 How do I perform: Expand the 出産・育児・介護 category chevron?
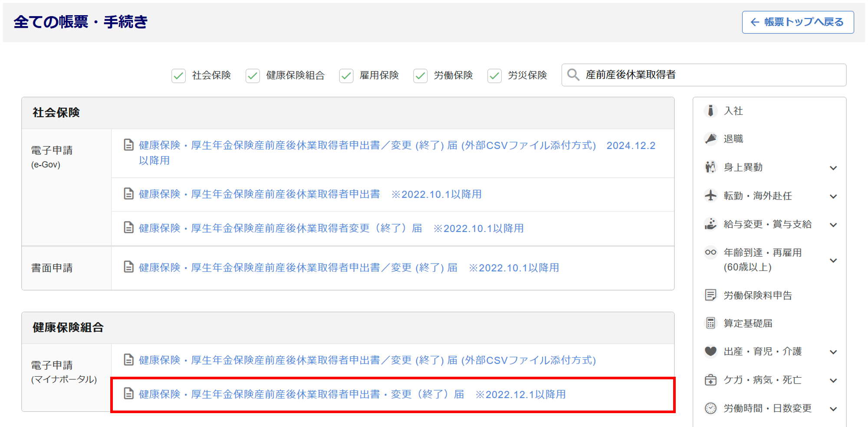tap(833, 352)
